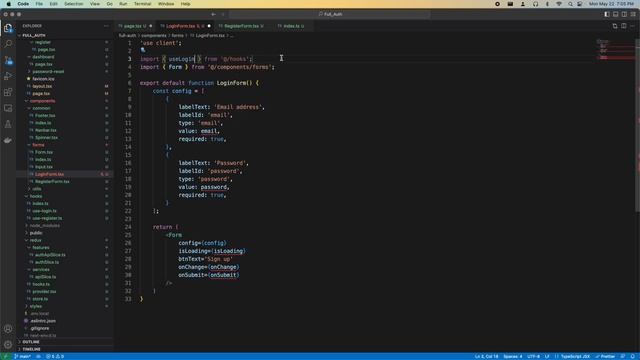640x360 pixels.
Task: Click the compare changes editor icon
Action: point(615,26)
